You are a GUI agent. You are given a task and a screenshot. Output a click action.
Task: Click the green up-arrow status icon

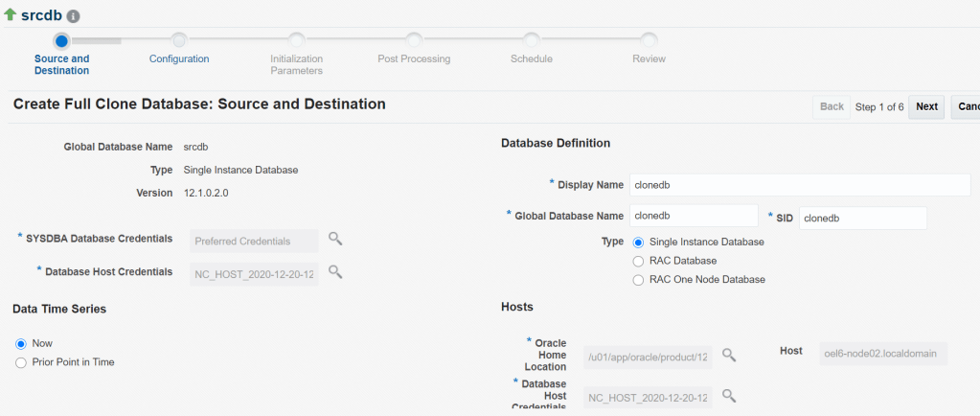tap(11, 15)
